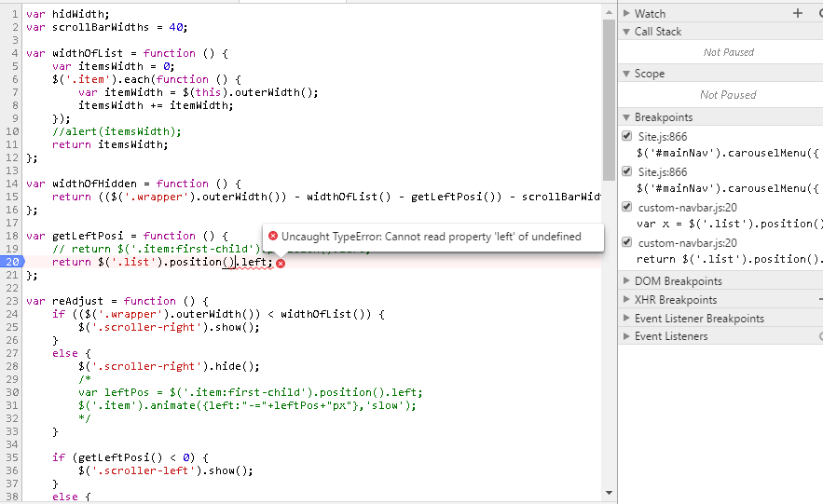Screen dimensions: 823x504
Task: Open first Site.js:866 breakpoint entry
Action: (663, 137)
